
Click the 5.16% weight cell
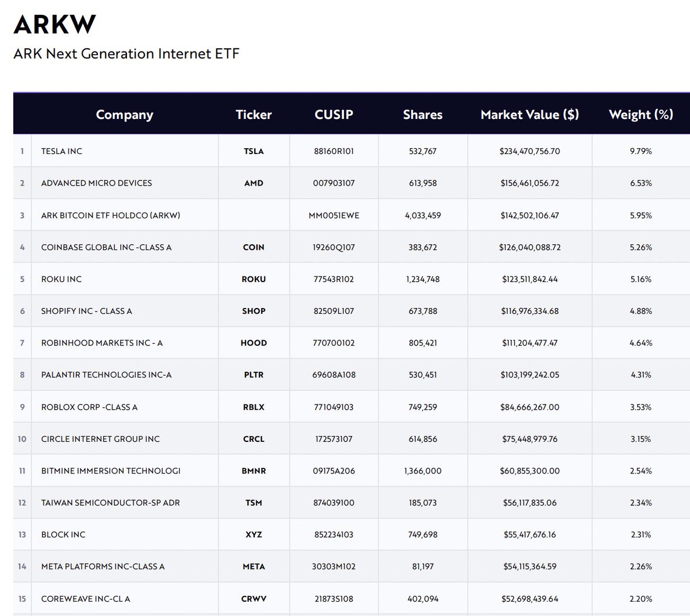[641, 279]
